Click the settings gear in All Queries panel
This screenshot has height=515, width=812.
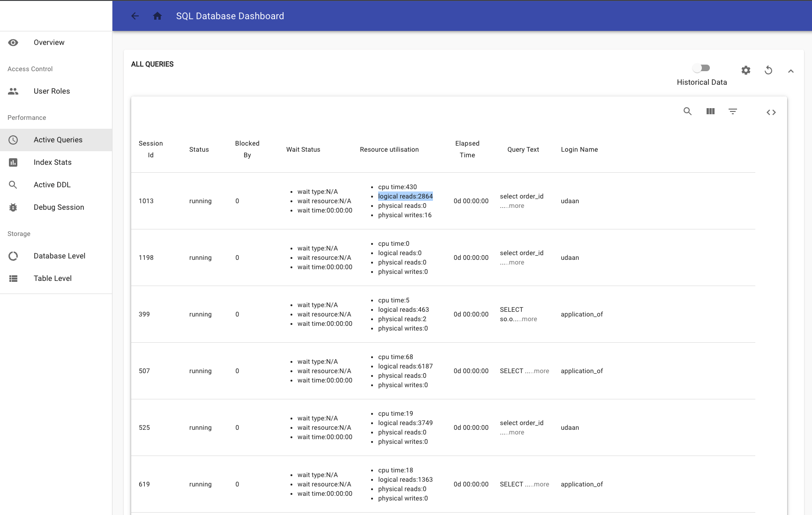tap(746, 70)
